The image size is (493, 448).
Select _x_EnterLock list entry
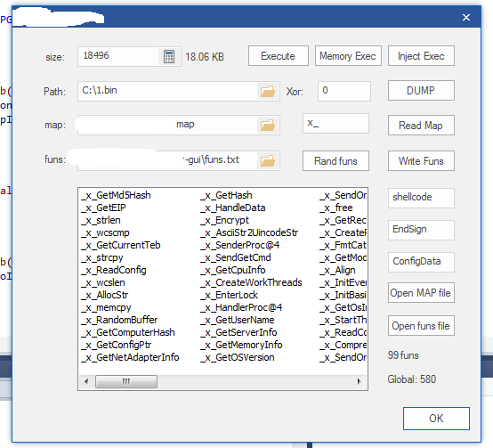[x=230, y=295]
